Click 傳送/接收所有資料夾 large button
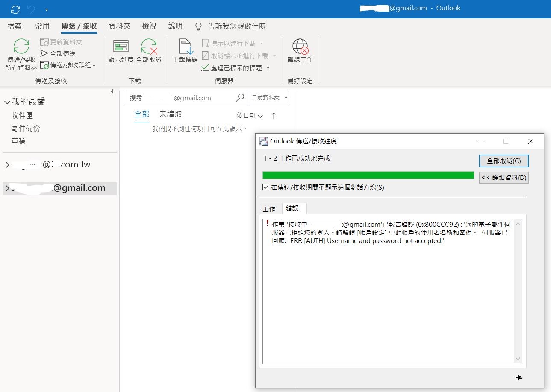The height and width of the screenshot is (392, 551). (x=21, y=55)
